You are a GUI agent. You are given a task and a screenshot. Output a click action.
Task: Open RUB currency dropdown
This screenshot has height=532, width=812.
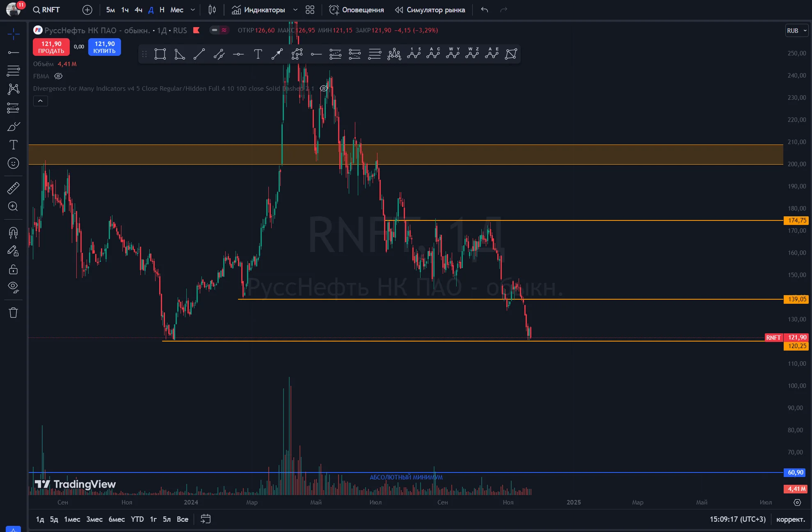point(797,31)
